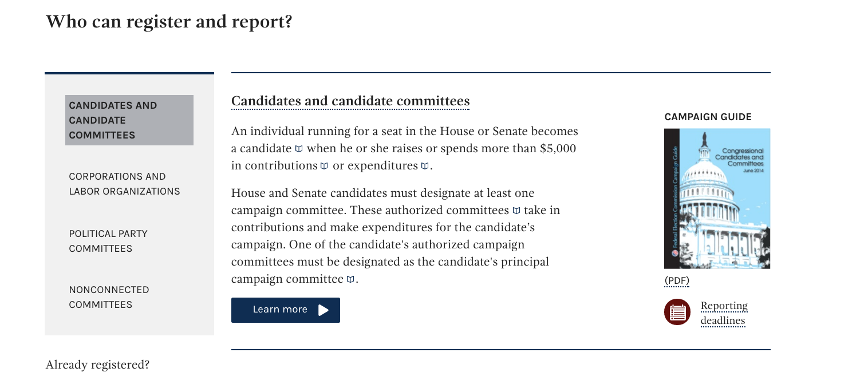Select POLITICAL PARTY COMMITTEES from the sidebar

[x=108, y=241]
